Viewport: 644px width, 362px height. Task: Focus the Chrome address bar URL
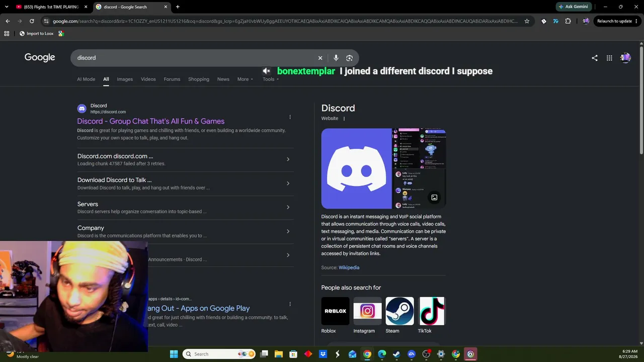pyautogui.click(x=285, y=21)
